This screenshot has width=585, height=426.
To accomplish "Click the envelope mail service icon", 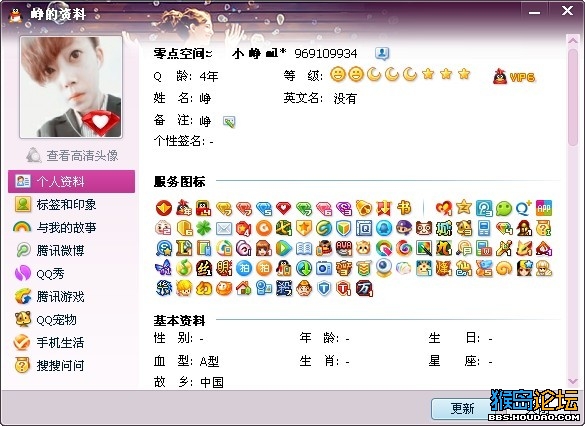I will [224, 229].
